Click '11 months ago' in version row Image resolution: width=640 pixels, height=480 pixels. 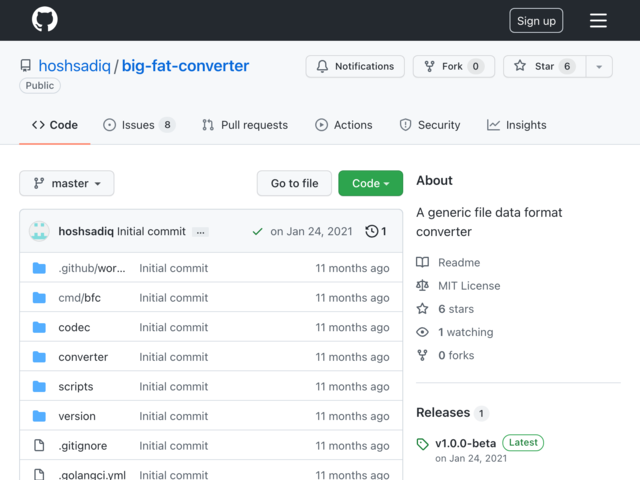coord(352,416)
